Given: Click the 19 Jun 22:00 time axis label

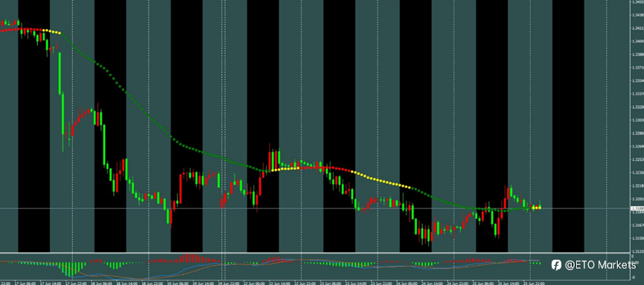Looking at the screenshot, I should tap(229, 283).
